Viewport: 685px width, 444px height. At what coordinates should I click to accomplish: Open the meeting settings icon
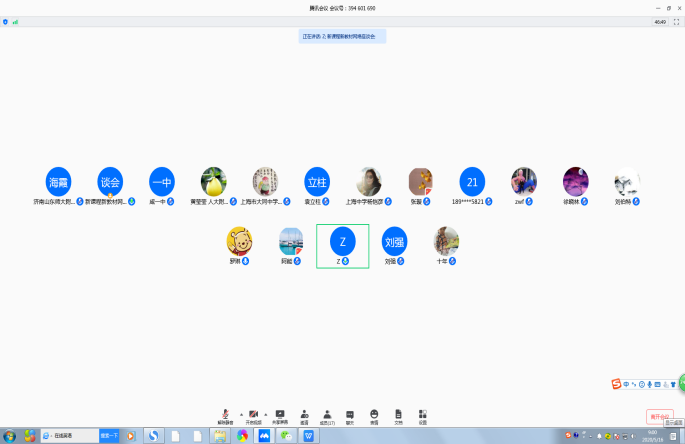pos(422,415)
